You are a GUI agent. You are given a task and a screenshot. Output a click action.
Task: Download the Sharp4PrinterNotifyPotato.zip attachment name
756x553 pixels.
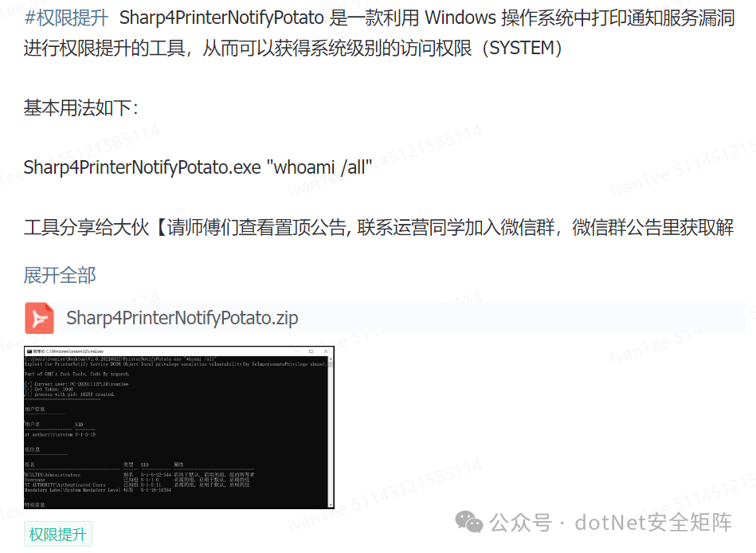[182, 318]
